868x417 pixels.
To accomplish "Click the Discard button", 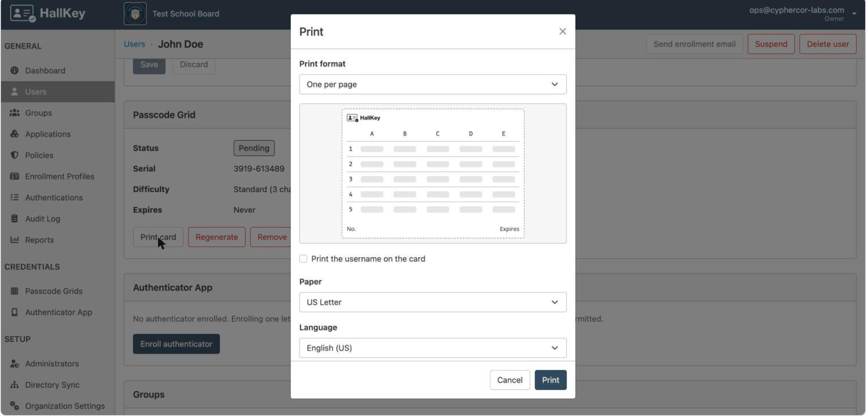I will pyautogui.click(x=194, y=65).
